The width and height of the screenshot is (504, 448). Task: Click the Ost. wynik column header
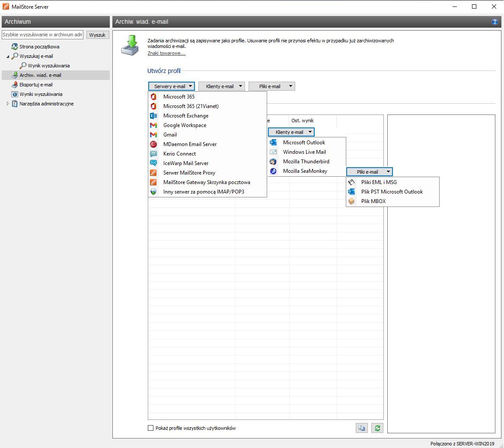[313, 121]
